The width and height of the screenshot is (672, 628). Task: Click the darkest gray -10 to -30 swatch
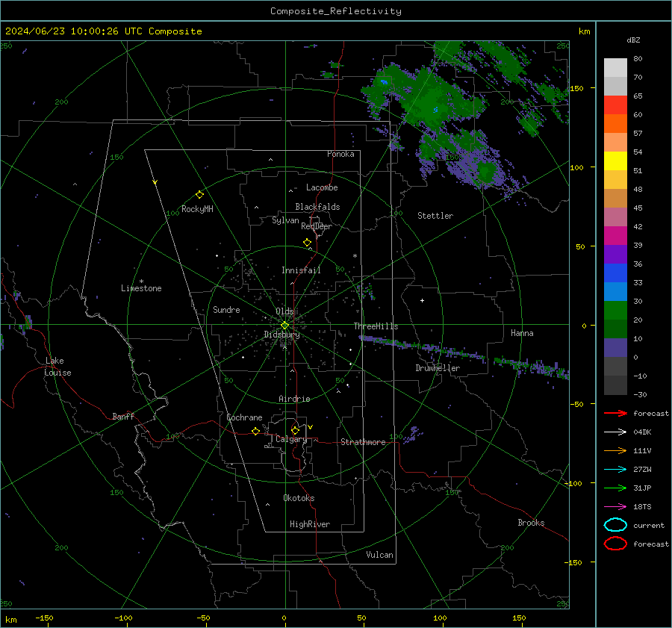pyautogui.click(x=615, y=385)
